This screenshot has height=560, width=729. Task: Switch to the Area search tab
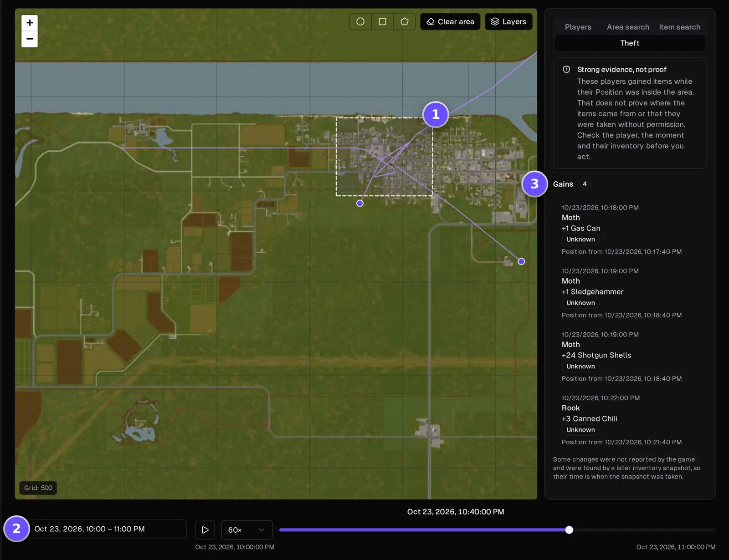[628, 27]
